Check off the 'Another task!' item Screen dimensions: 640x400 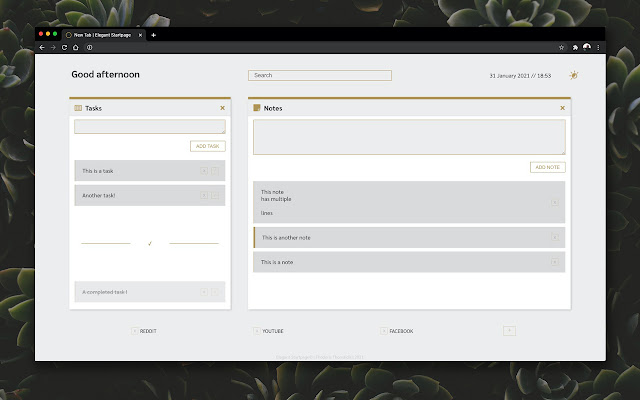(215, 196)
